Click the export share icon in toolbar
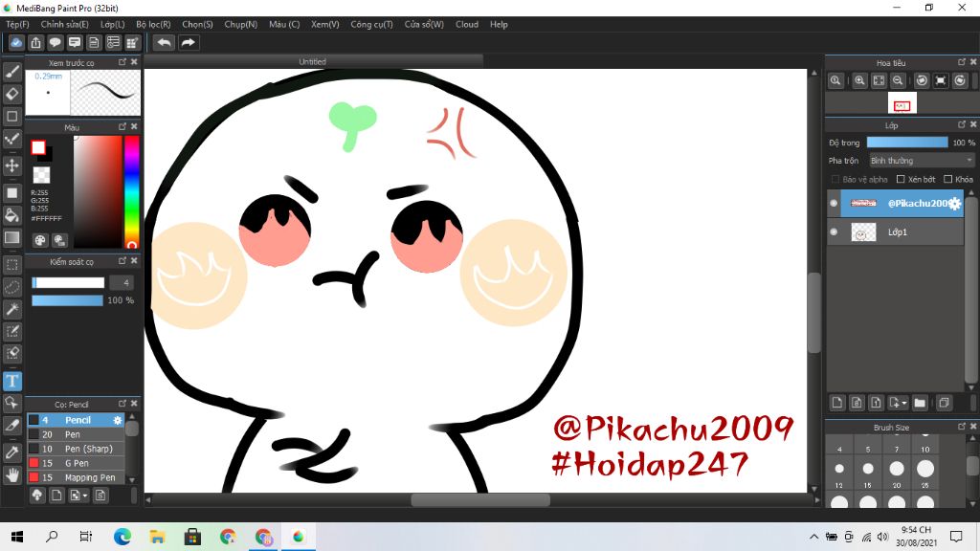Image resolution: width=980 pixels, height=551 pixels. pyautogui.click(x=35, y=42)
